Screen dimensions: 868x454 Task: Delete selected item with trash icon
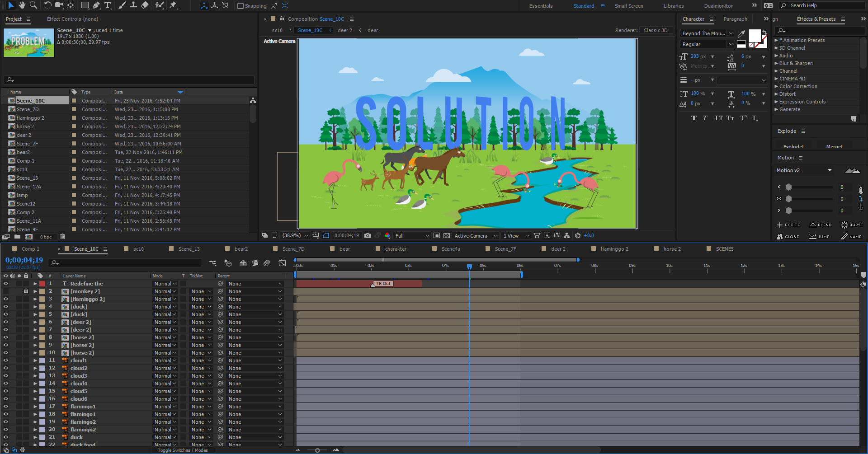(63, 236)
